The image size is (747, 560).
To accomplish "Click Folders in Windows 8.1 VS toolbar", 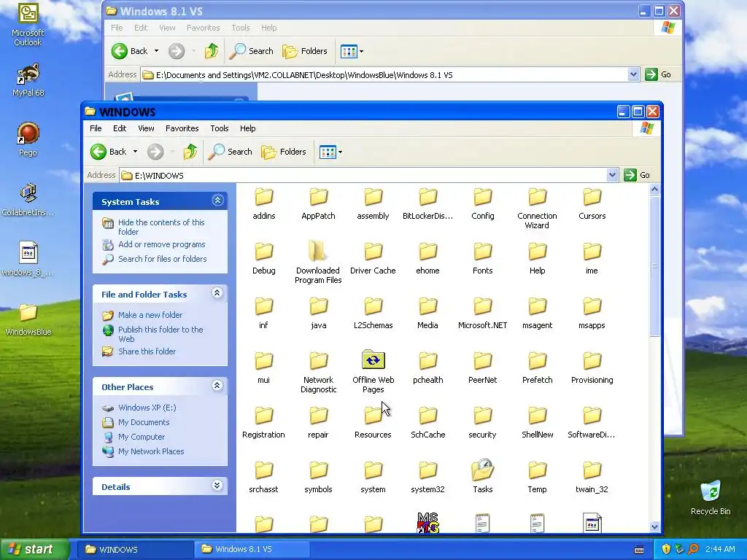I will pyautogui.click(x=305, y=52).
